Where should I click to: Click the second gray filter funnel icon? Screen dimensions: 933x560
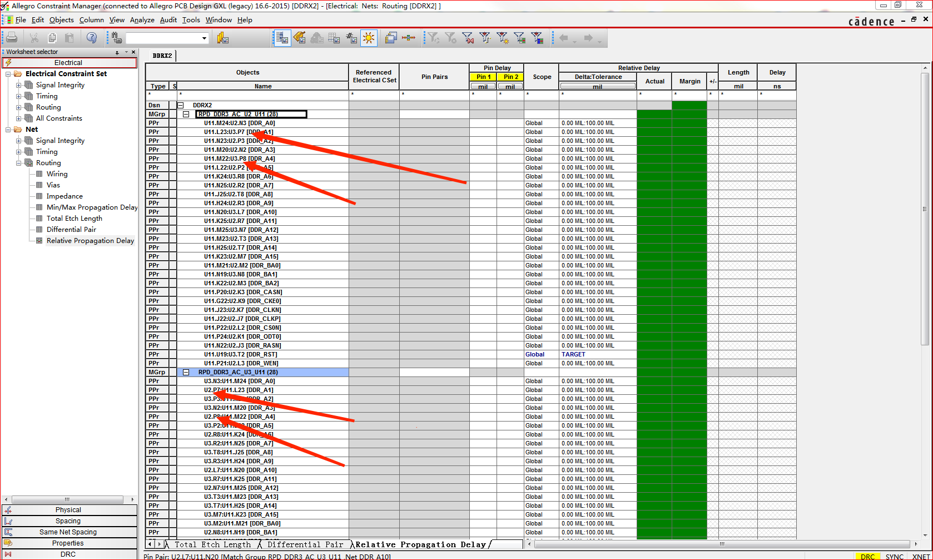[x=451, y=38]
